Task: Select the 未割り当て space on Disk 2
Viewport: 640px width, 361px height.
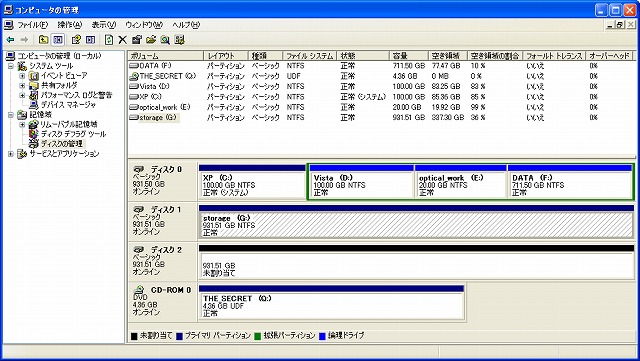Action: tap(416, 262)
